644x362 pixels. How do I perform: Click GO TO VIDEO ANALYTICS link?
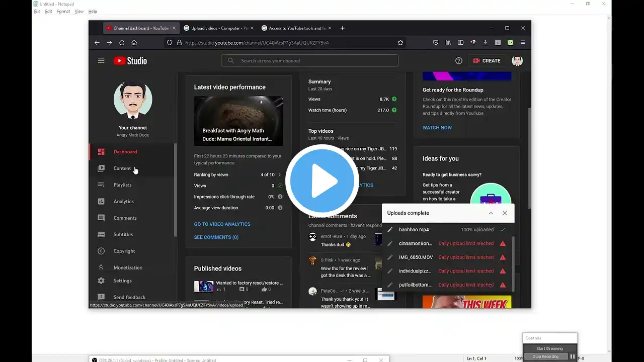[x=222, y=224]
